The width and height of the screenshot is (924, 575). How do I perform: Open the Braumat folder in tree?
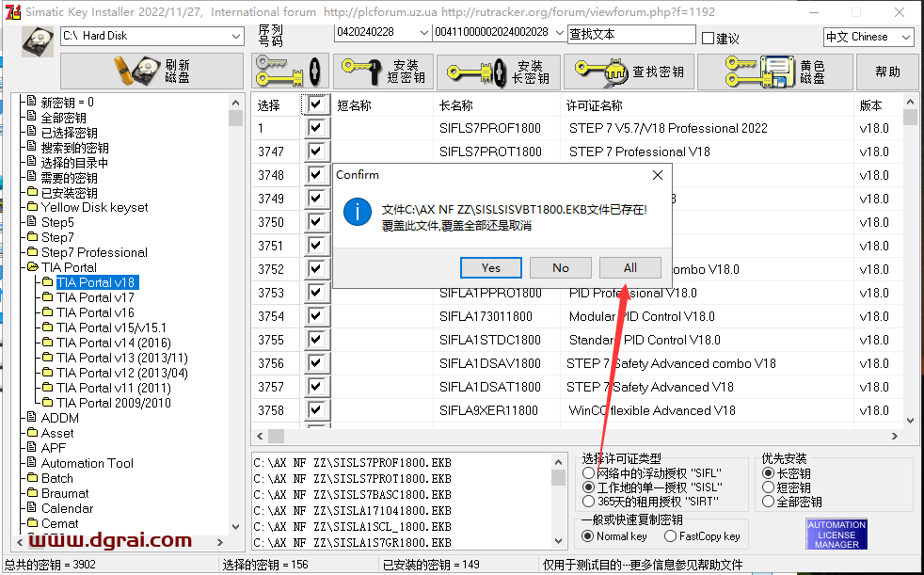point(65,493)
